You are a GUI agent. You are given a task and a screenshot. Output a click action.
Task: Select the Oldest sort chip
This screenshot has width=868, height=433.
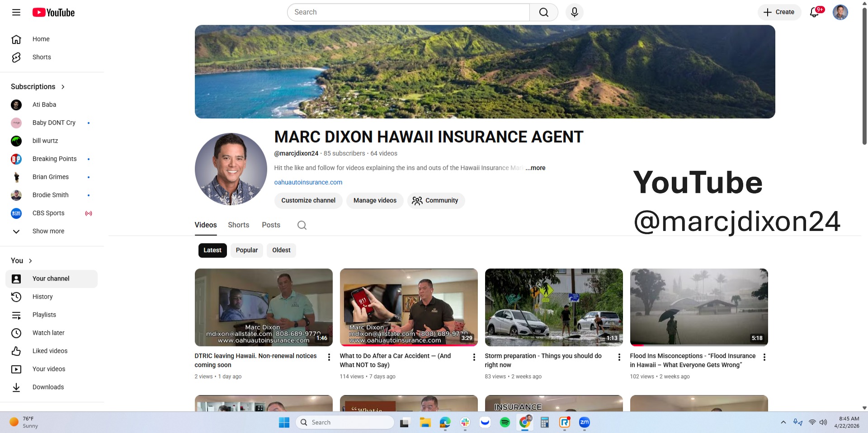281,250
